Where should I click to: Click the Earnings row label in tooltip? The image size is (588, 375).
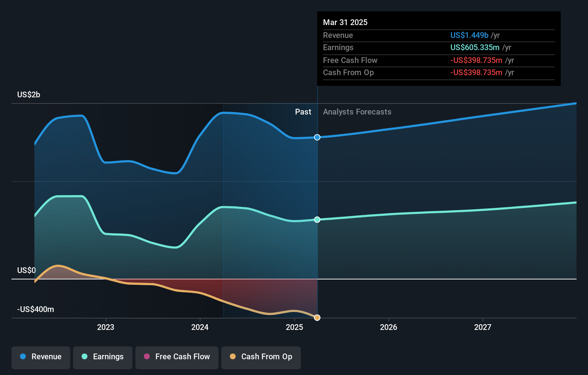338,48
